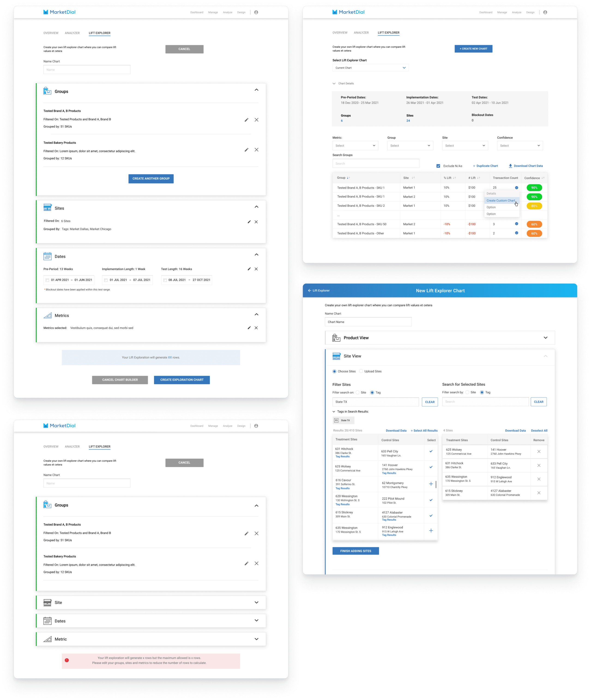Click back arrow to Lift Explorer

[309, 291]
